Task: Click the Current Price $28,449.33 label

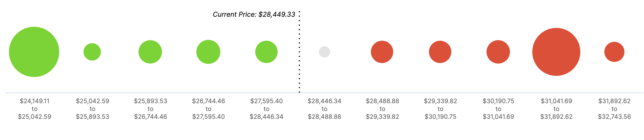Action: tap(254, 15)
